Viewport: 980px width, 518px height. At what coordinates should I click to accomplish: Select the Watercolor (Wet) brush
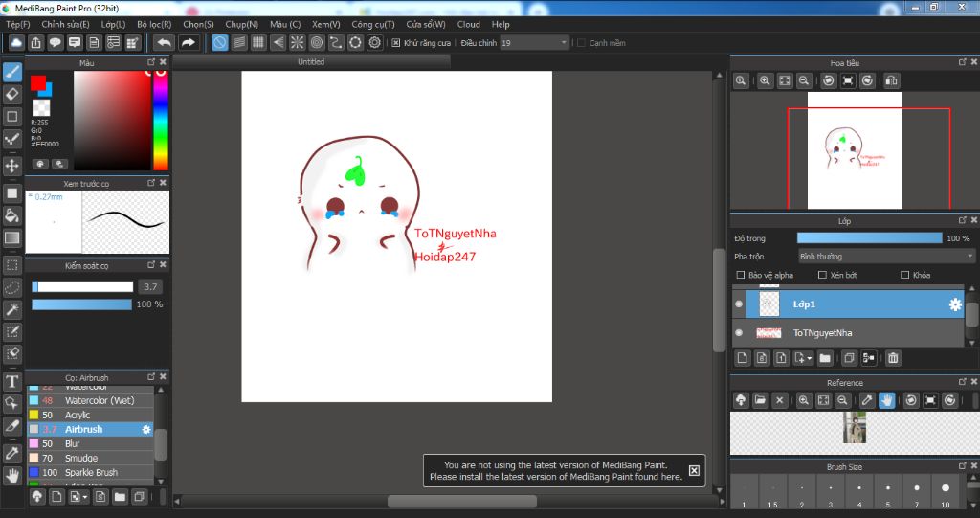click(x=91, y=400)
